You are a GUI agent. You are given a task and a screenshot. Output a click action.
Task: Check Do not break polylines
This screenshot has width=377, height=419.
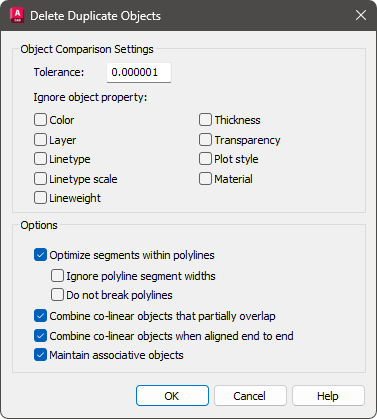point(57,295)
